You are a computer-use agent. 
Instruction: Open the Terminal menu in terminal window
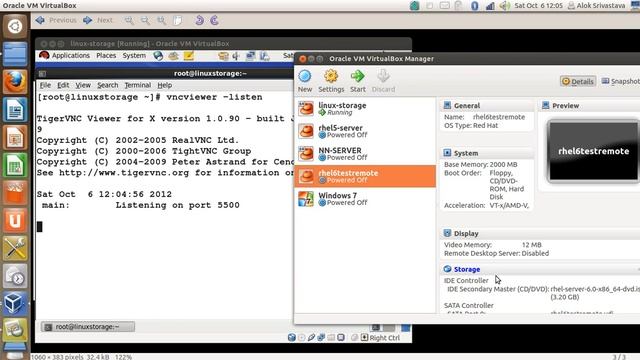(138, 85)
